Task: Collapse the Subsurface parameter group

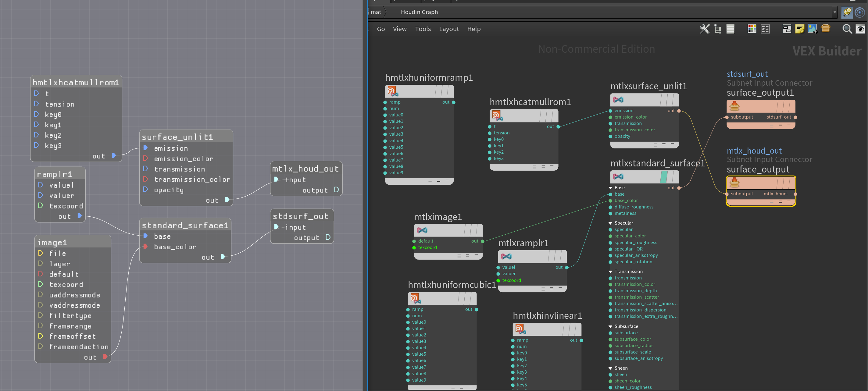Action: coord(610,327)
